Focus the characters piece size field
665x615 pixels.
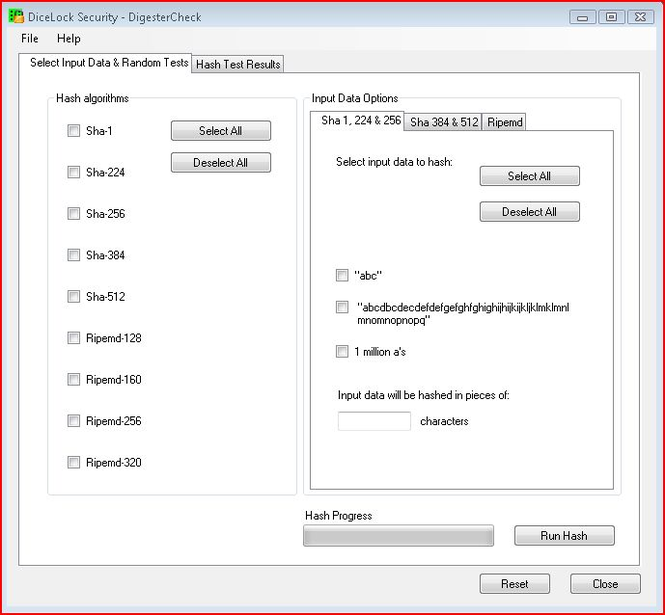(x=374, y=421)
